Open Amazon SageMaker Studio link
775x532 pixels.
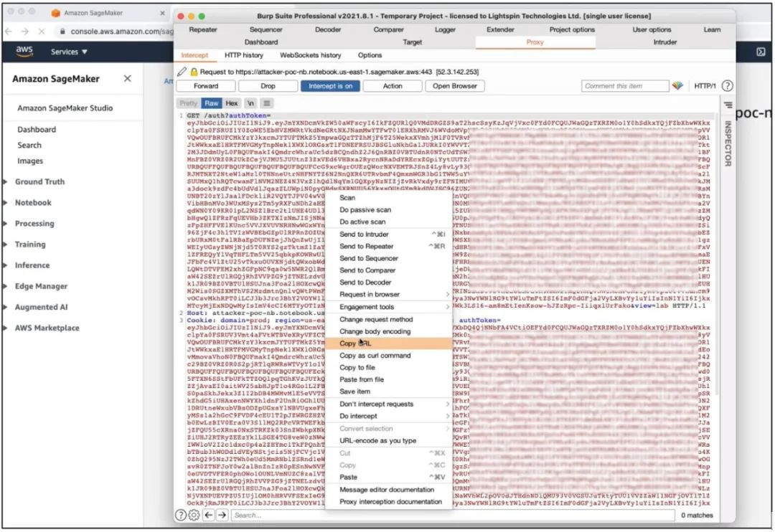tap(65, 108)
